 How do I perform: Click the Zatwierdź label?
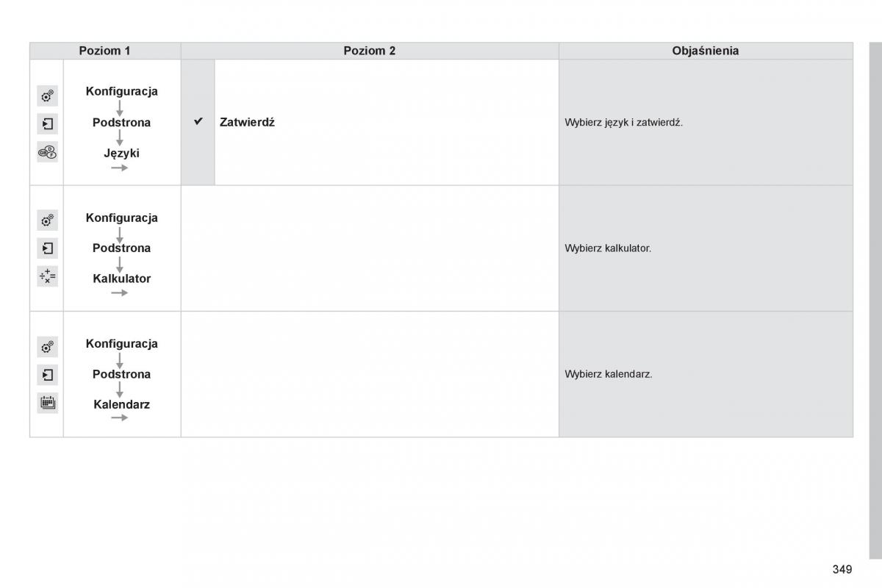pyautogui.click(x=247, y=123)
